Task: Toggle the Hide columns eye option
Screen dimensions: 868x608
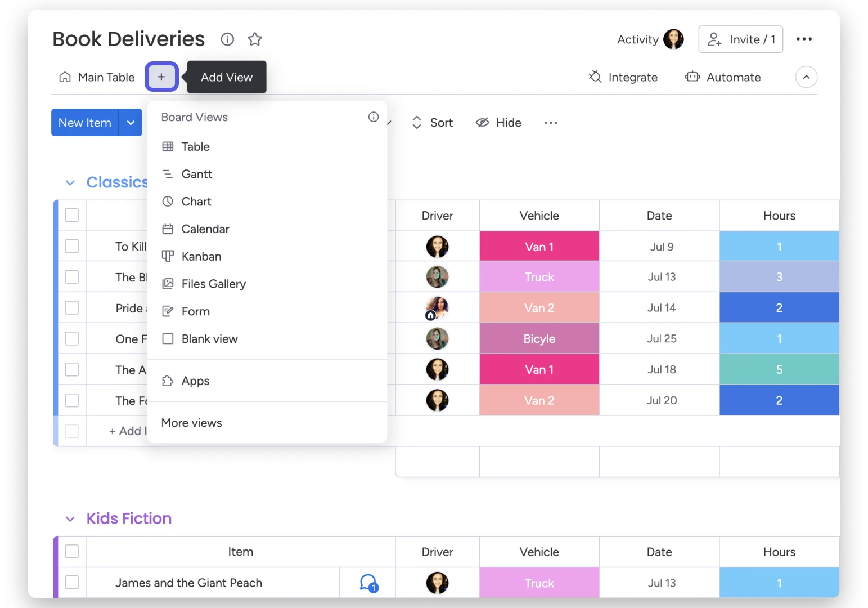Action: tap(498, 123)
